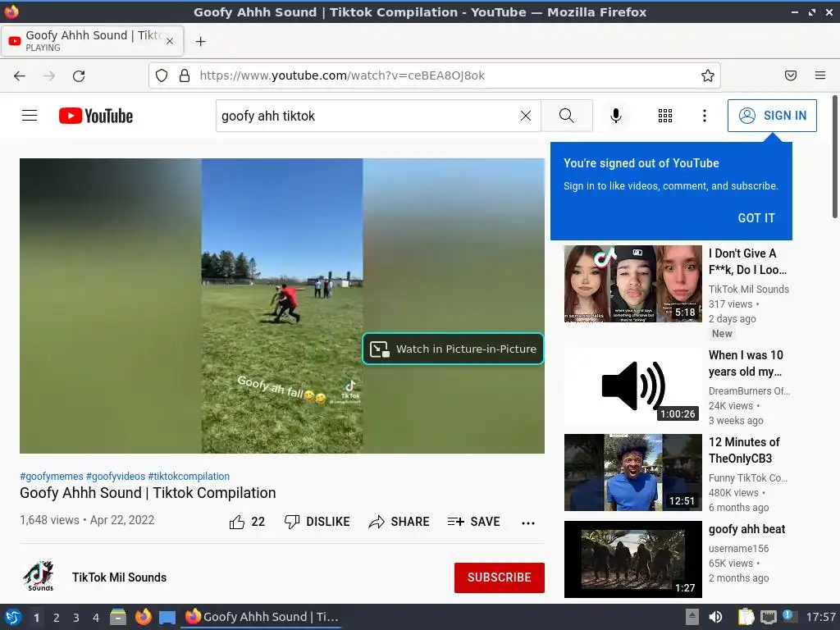Open YouTube guide hamburger menu
This screenshot has width=840, height=630.
point(30,116)
